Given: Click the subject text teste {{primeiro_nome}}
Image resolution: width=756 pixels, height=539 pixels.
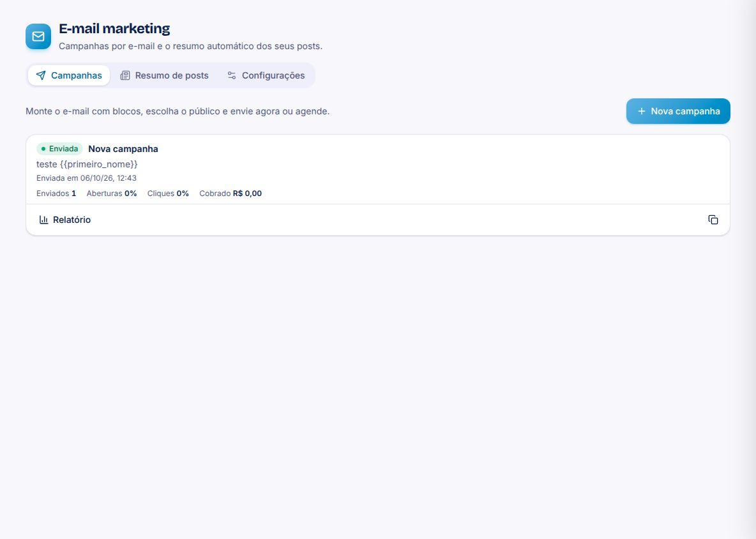Looking at the screenshot, I should (x=87, y=164).
